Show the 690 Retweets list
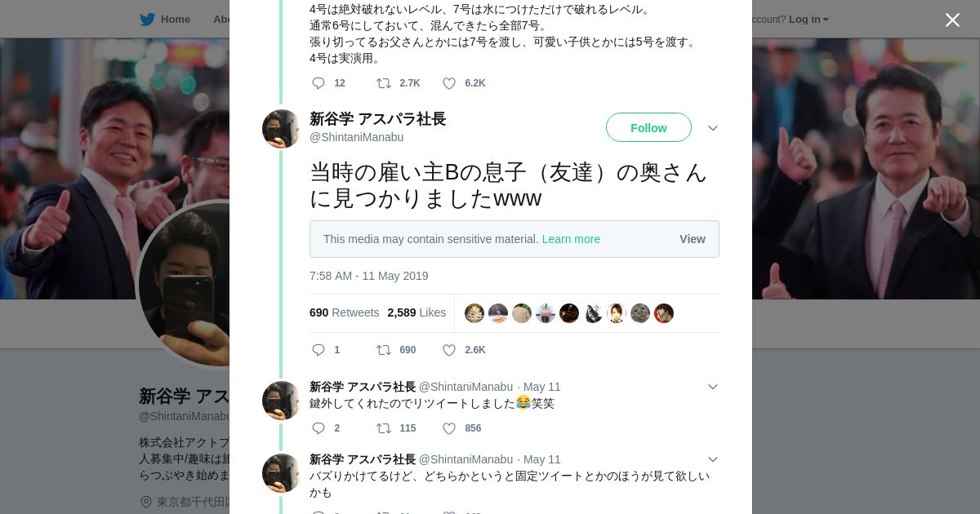980x514 pixels. tap(344, 312)
